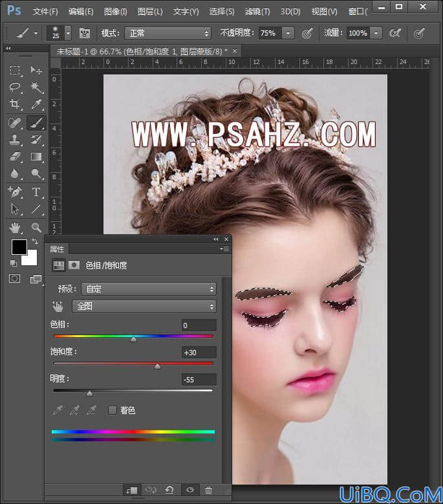The image size is (443, 504).
Task: Click the hue slider handle
Action: (134, 339)
